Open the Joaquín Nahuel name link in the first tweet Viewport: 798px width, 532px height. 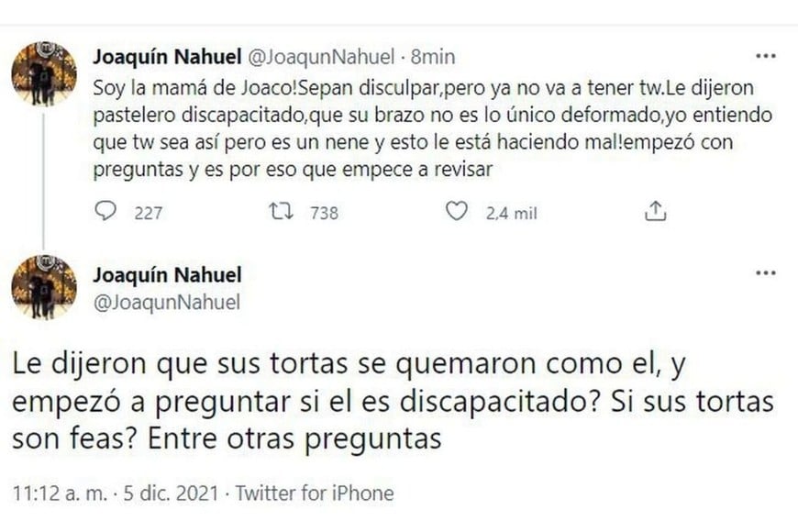pos(166,57)
